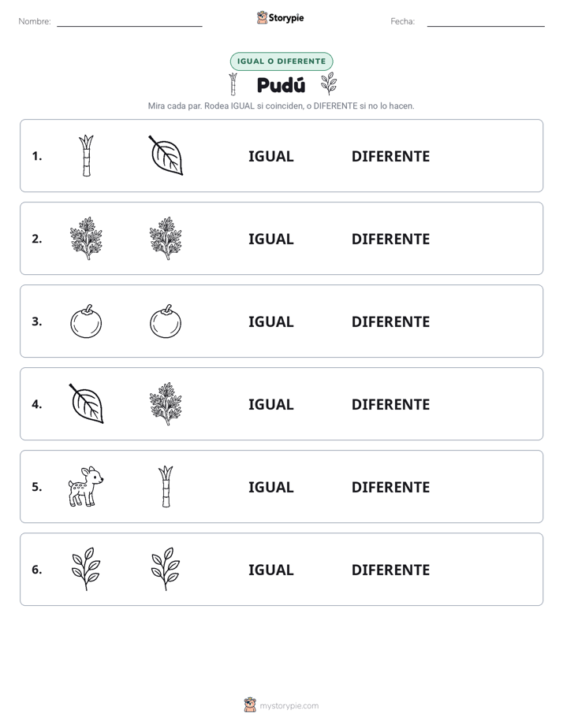This screenshot has width=563, height=728.
Task: Click the leaf icon in row 1
Action: click(166, 155)
